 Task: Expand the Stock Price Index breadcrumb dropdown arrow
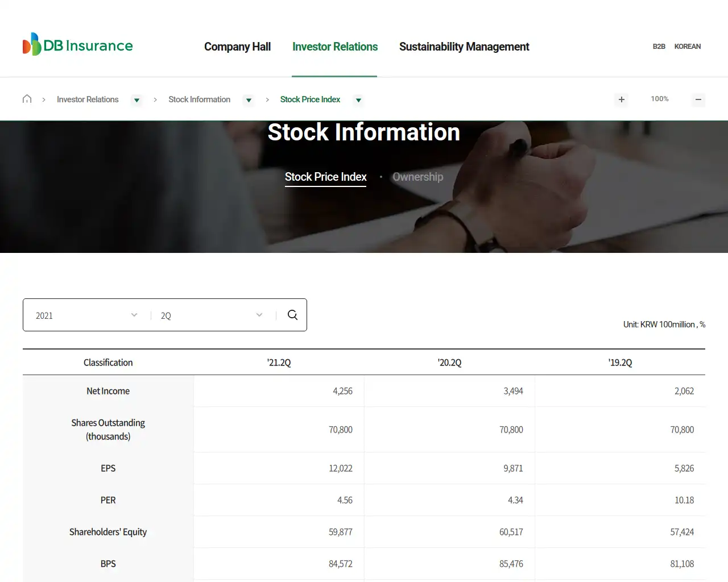358,100
